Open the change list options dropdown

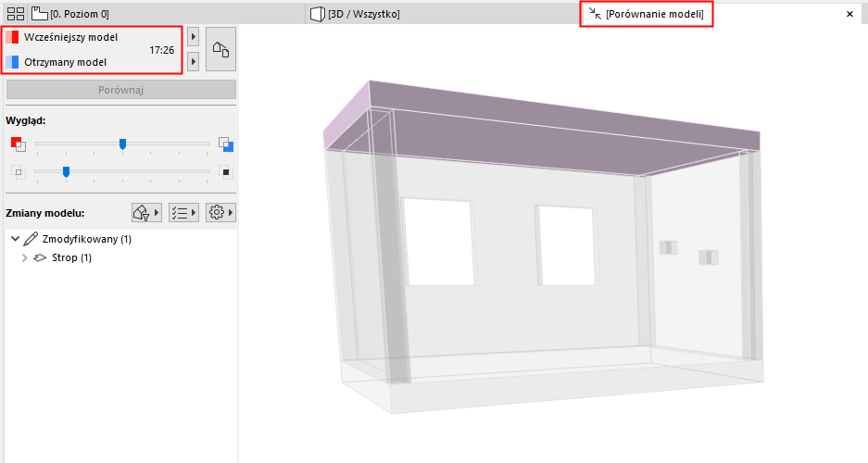click(x=183, y=212)
